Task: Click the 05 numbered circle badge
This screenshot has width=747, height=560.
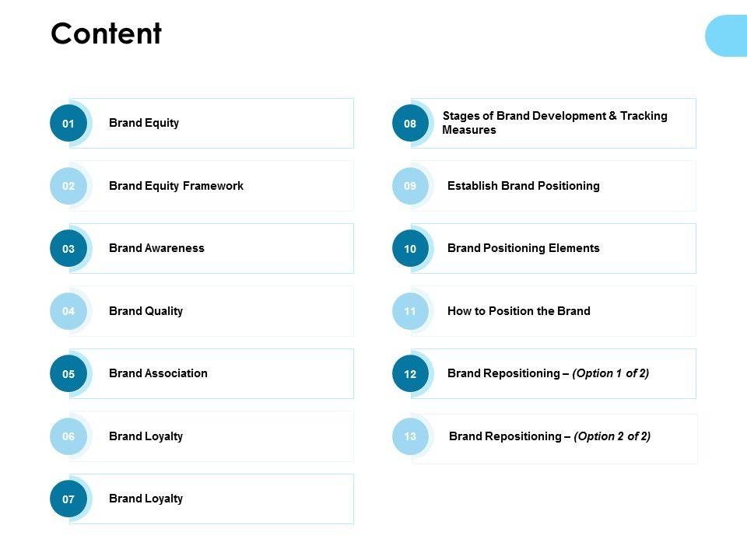Action: pyautogui.click(x=68, y=374)
